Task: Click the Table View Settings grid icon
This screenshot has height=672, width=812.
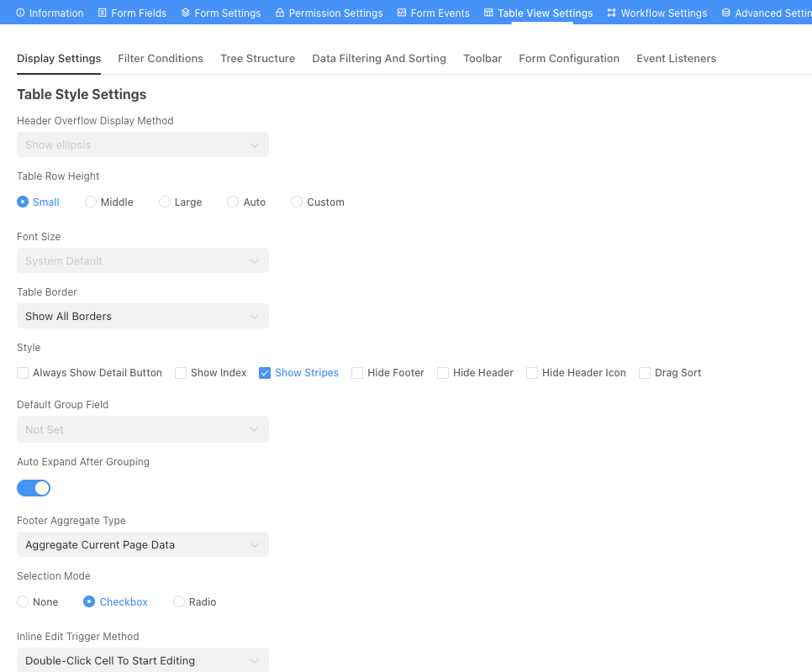Action: point(488,13)
